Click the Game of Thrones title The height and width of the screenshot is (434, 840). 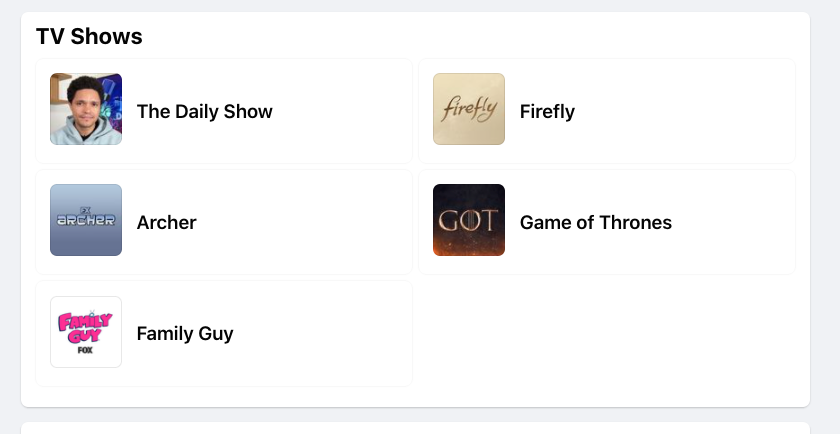pos(596,222)
